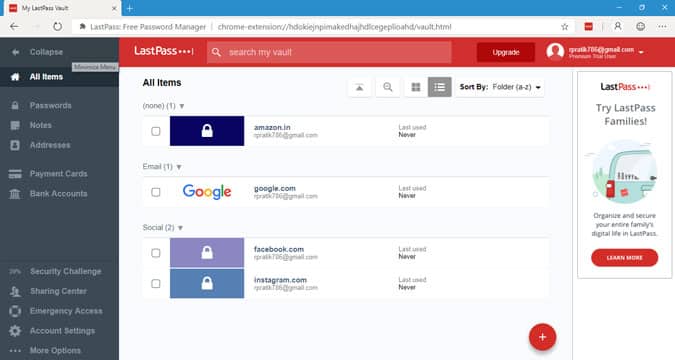Collapse the Social folder group
The width and height of the screenshot is (675, 360).
tap(180, 228)
